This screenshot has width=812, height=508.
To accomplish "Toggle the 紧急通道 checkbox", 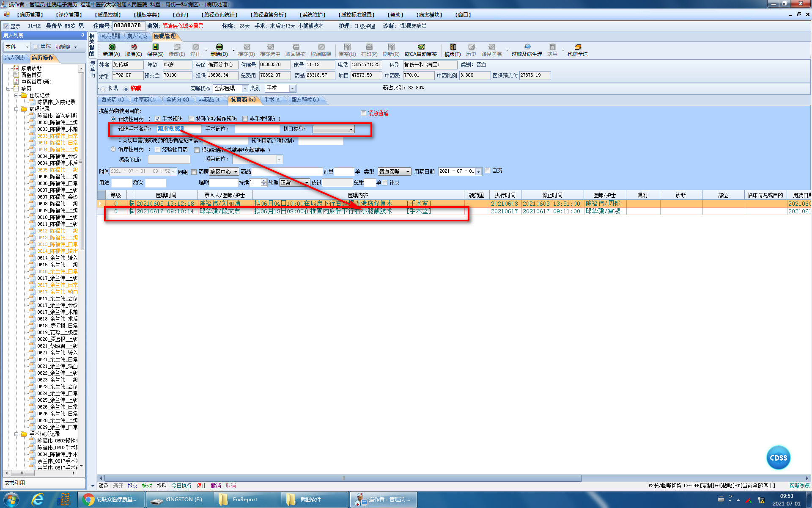I will point(363,113).
